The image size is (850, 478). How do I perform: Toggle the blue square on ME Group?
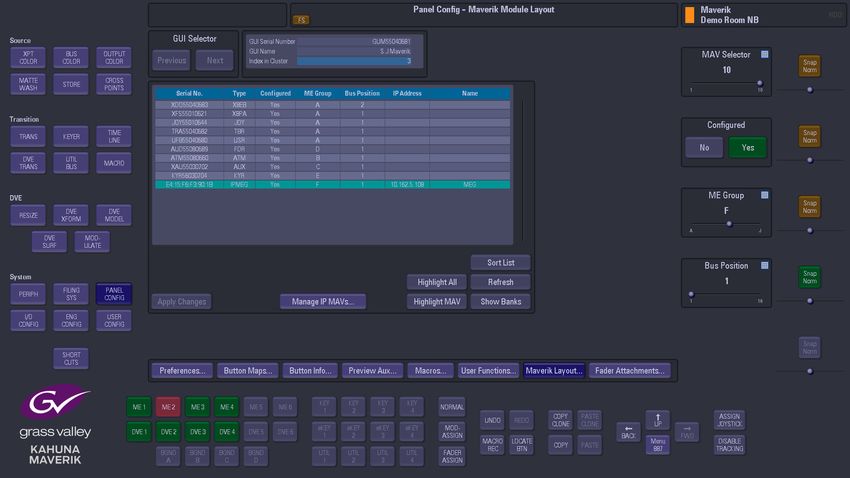coord(764,195)
